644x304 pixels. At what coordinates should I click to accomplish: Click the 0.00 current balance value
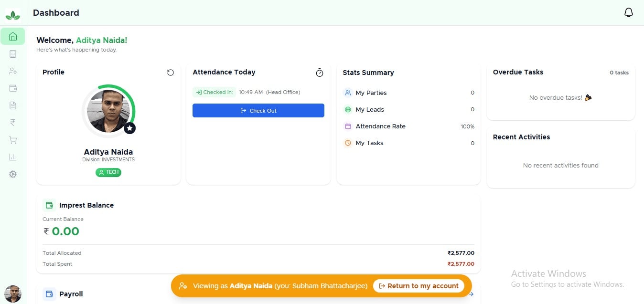(x=65, y=231)
